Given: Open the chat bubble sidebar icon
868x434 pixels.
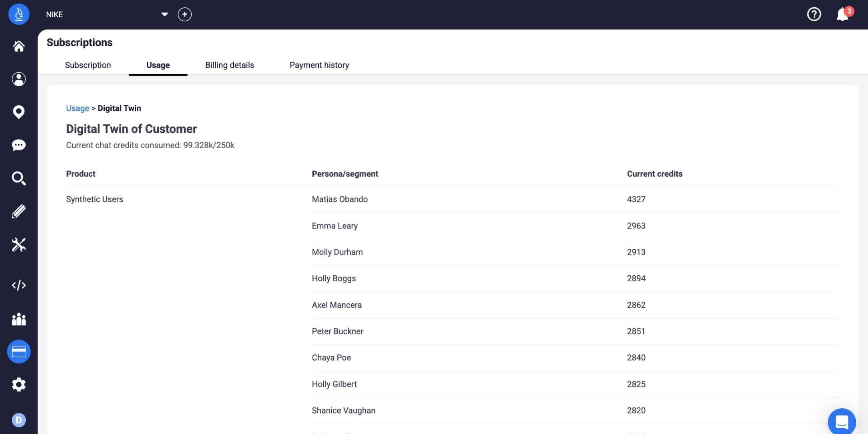Looking at the screenshot, I should pyautogui.click(x=19, y=145).
